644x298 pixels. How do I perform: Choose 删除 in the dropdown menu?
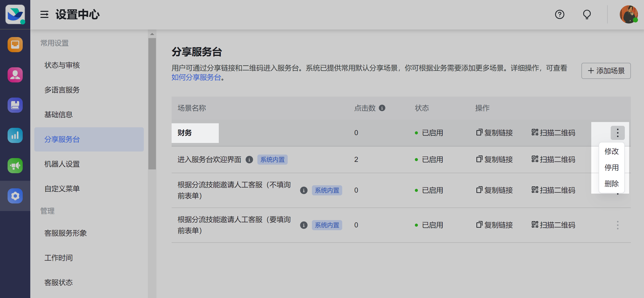pos(611,184)
